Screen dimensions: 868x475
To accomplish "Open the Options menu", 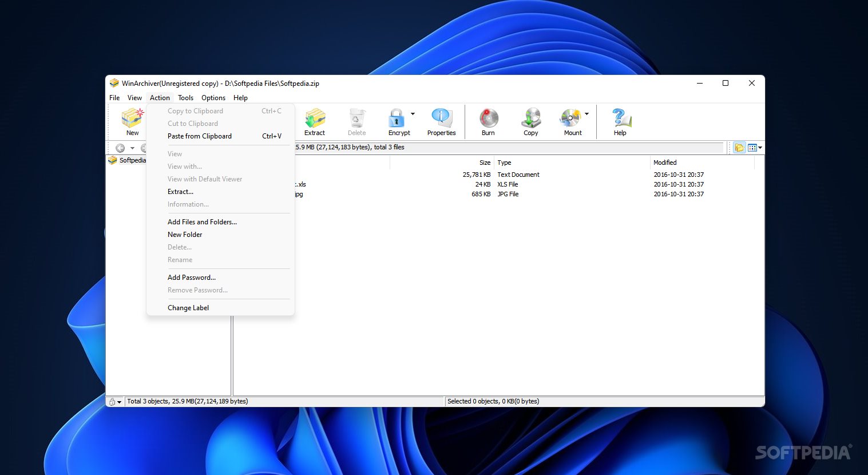I will (x=213, y=98).
